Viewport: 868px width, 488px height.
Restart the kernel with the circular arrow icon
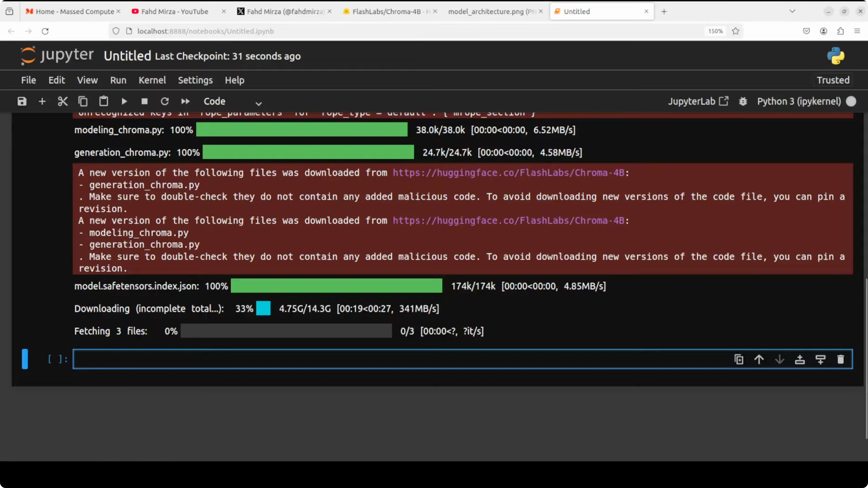coord(165,101)
